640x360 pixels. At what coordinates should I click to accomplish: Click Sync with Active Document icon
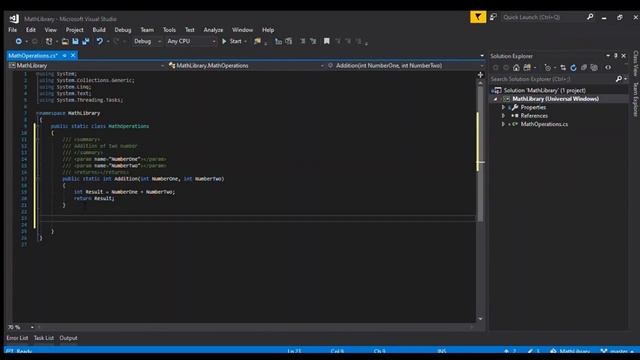point(563,68)
